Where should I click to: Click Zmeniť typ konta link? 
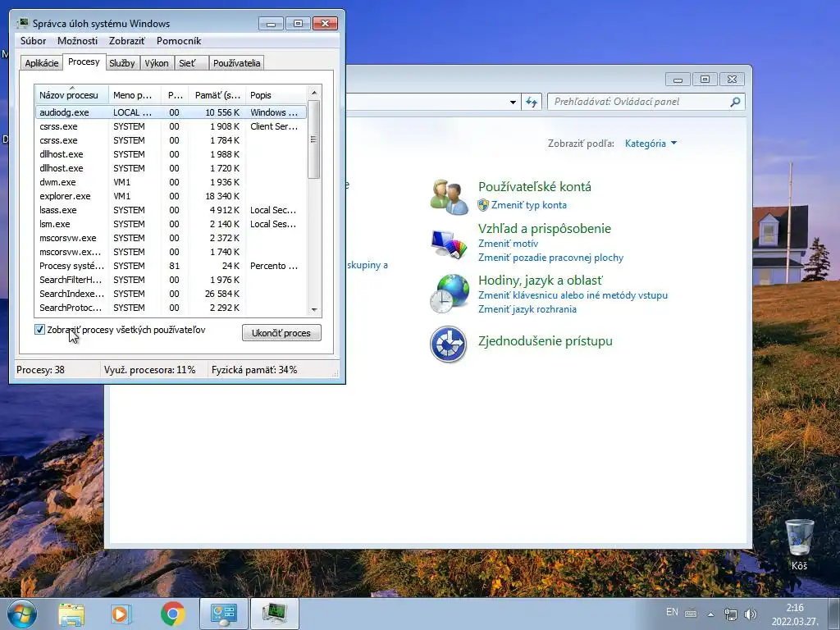(x=529, y=205)
